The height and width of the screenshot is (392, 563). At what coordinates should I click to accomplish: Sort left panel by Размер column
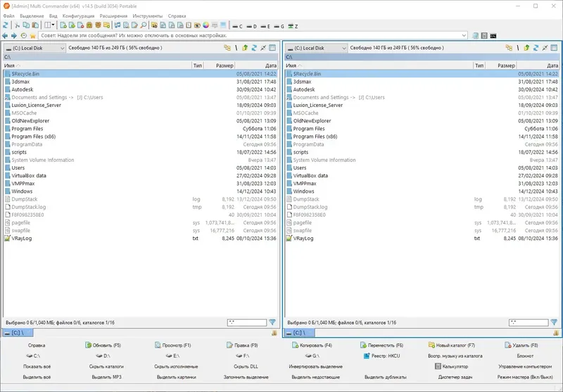220,65
